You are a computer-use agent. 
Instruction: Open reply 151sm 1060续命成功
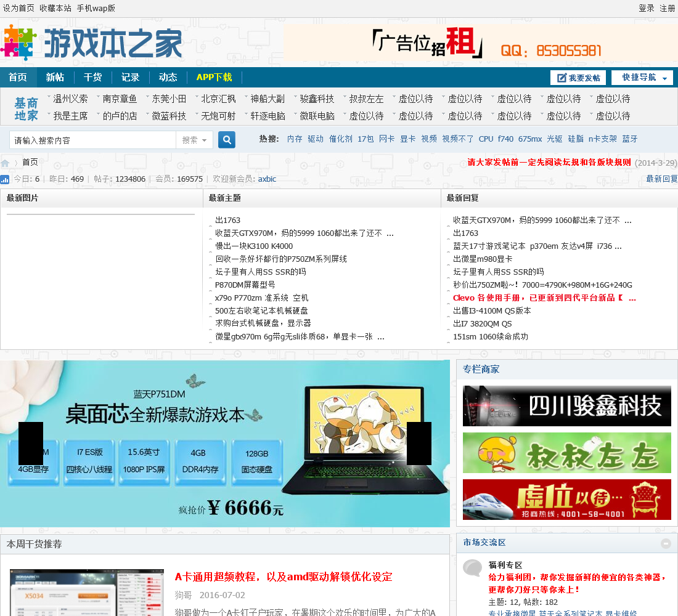(x=491, y=337)
